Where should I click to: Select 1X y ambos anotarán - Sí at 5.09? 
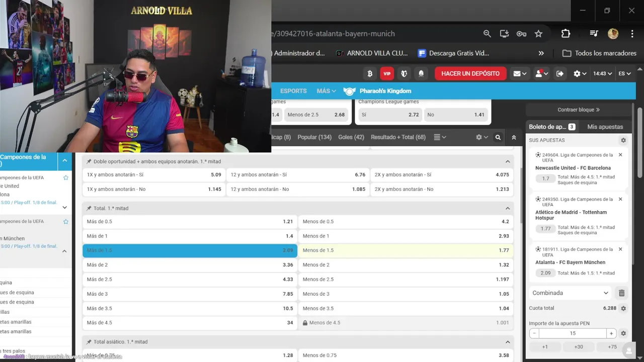click(154, 175)
